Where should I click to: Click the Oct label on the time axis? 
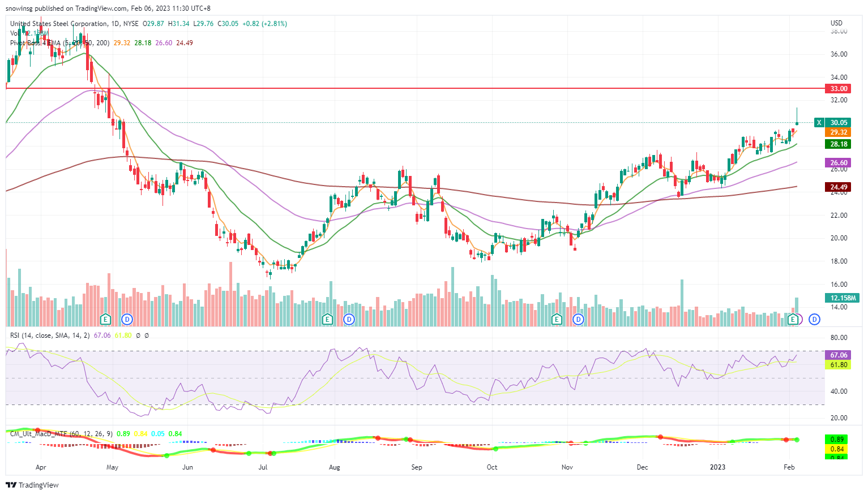[x=492, y=467]
